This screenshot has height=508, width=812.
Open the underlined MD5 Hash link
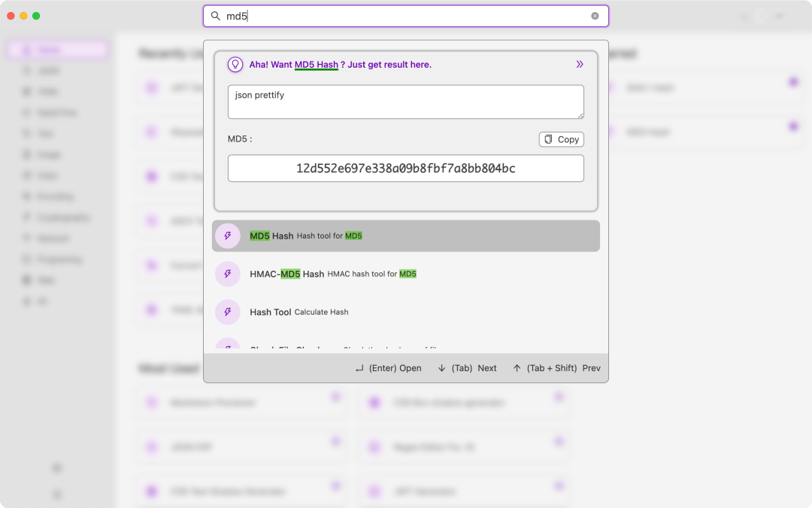(317, 65)
